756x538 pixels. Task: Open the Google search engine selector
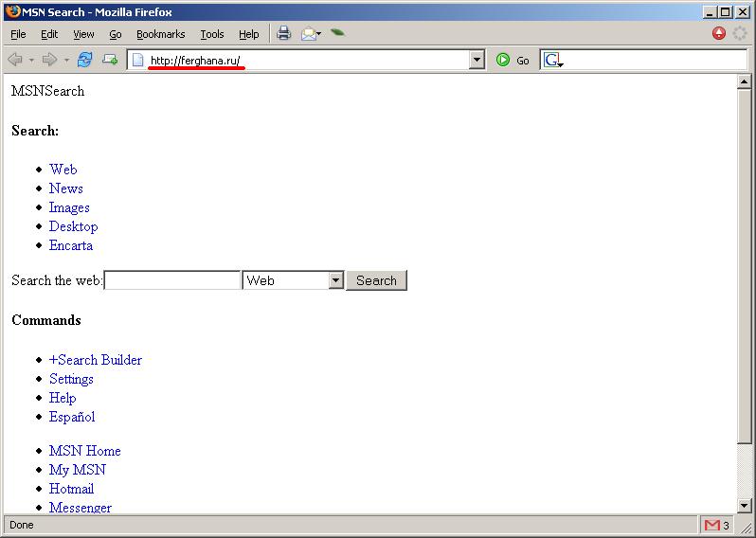[x=553, y=61]
